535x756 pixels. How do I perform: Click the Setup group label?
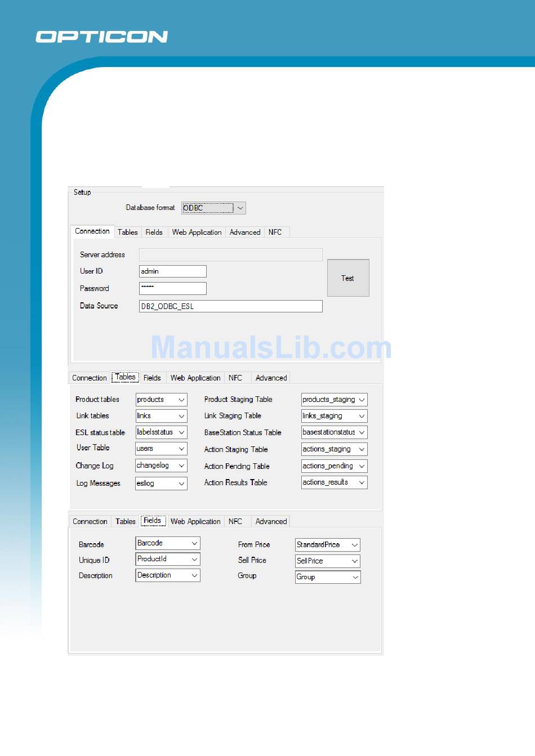(x=82, y=192)
